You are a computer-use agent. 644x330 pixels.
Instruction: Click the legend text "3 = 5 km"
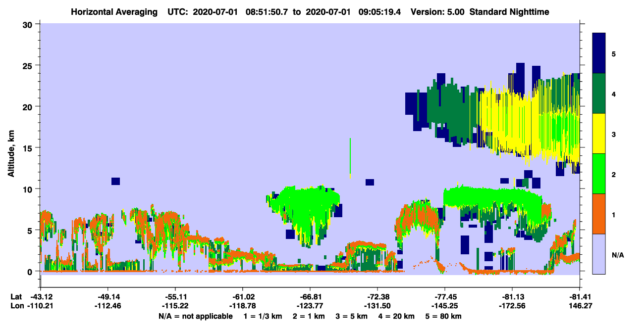point(352,316)
